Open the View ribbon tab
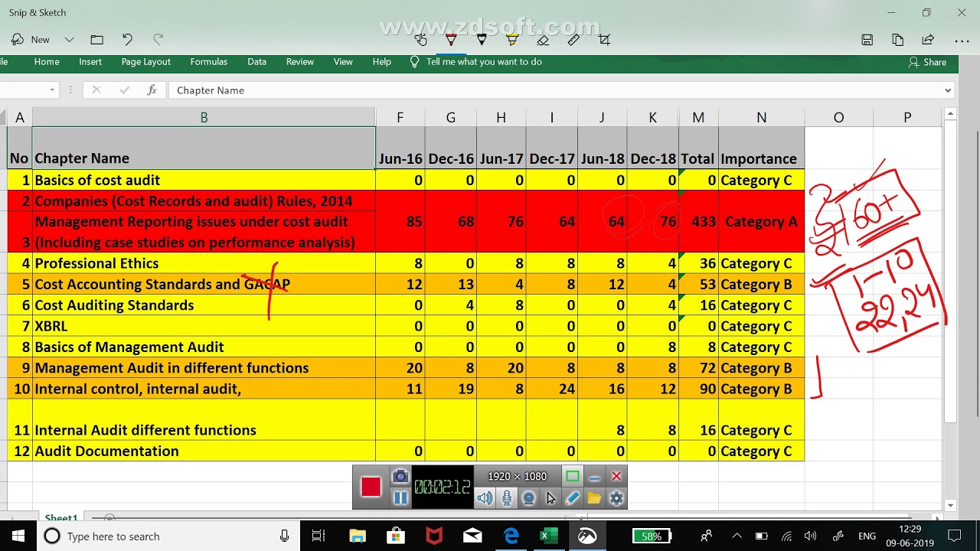The image size is (980, 551). [x=343, y=62]
